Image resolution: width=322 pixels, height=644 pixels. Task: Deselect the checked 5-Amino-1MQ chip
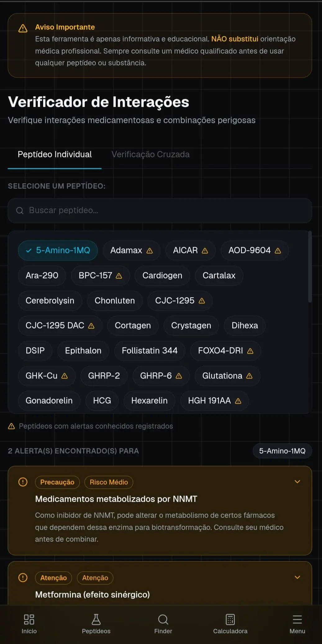point(58,250)
